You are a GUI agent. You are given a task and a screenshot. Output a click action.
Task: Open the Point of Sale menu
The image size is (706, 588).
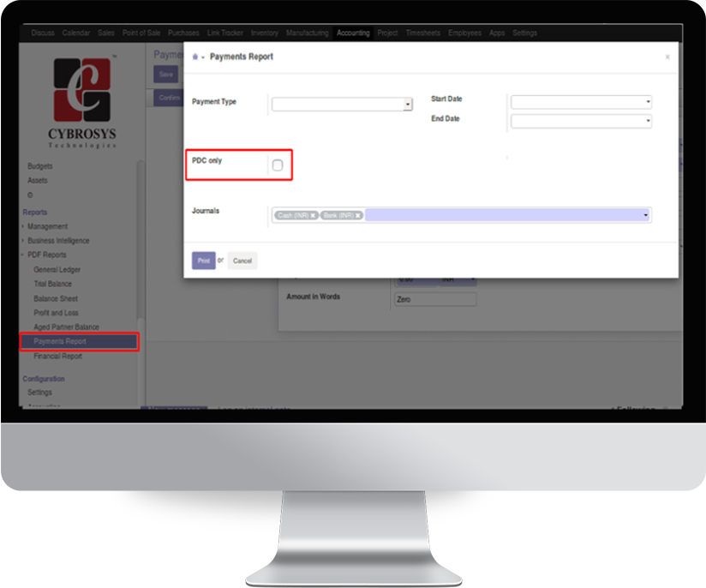click(x=141, y=33)
